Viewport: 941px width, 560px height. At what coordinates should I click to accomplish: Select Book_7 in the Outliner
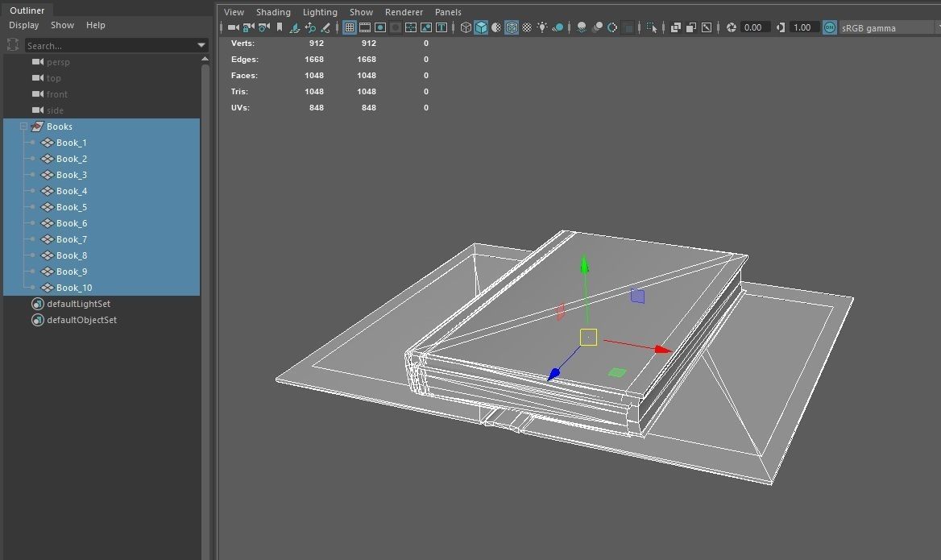coord(72,239)
